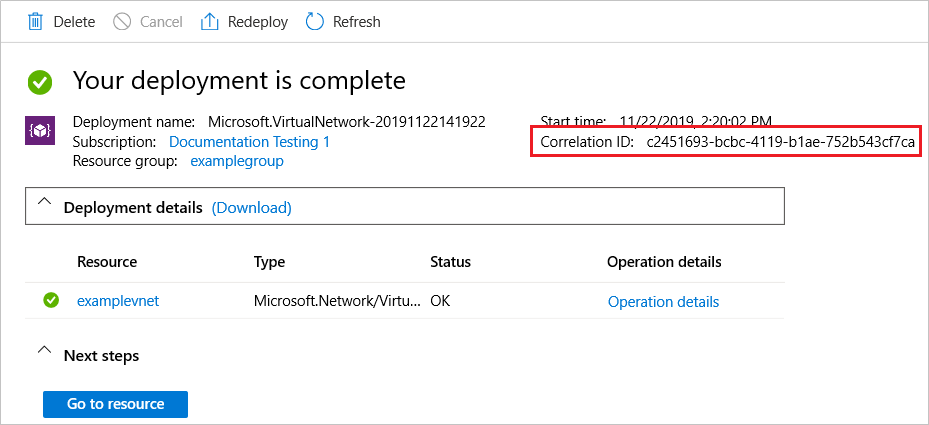Click the purple deployment resource icon

[x=40, y=131]
